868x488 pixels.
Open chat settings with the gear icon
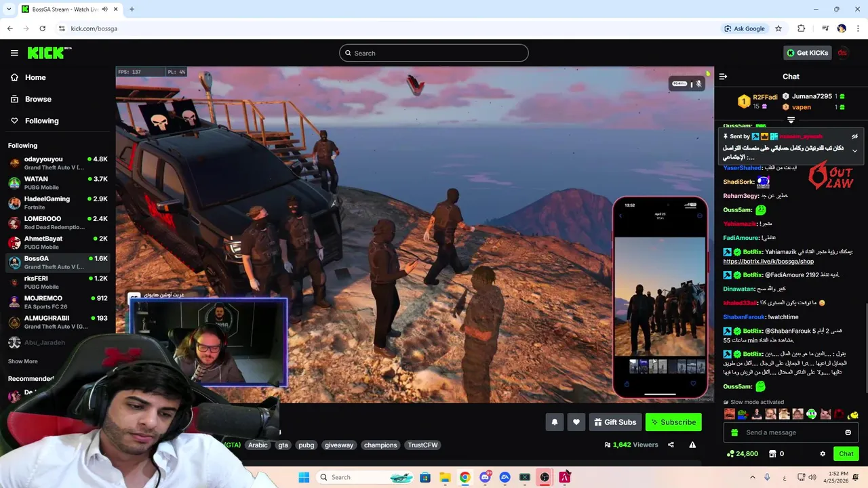[x=823, y=454]
